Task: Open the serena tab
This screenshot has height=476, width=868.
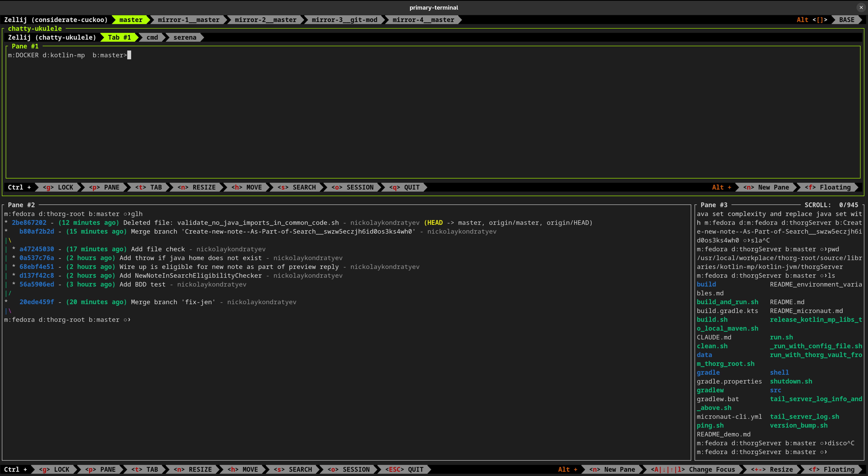Action: point(185,37)
